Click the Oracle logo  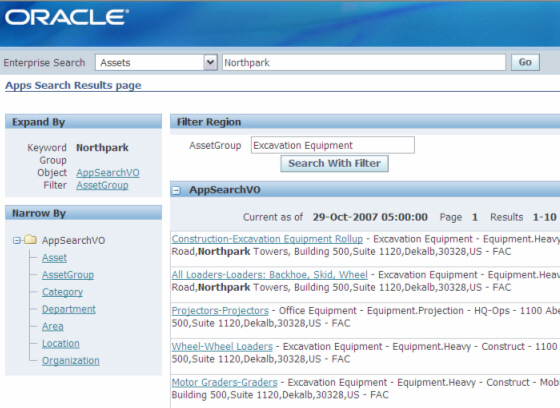click(67, 18)
